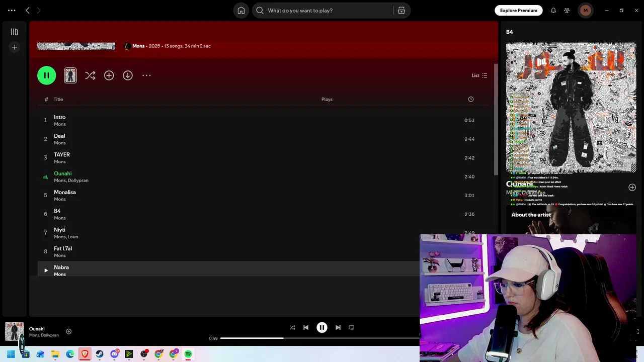Open user profile menu avatar

click(585, 11)
